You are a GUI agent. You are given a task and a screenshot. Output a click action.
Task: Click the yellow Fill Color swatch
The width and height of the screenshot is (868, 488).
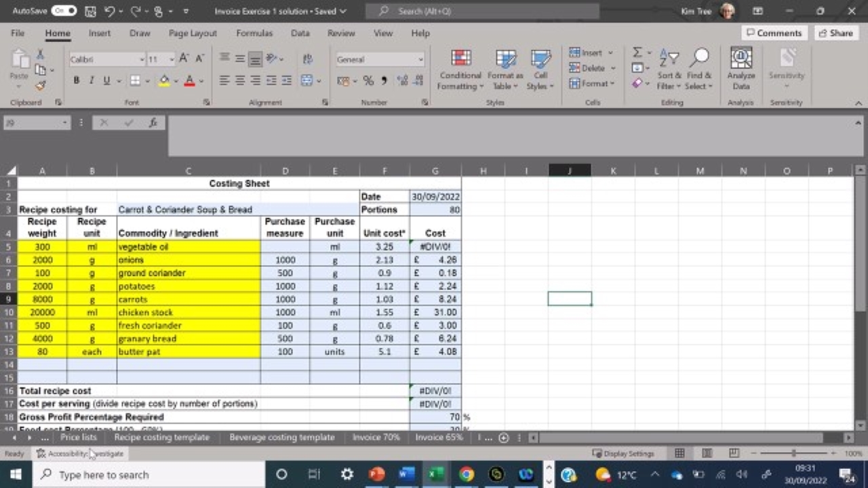(163, 81)
